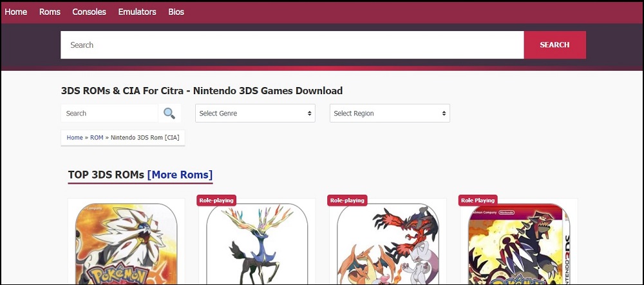
Task: Click the Nintendo 3DS Rom [CIA] breadcrumb text
Action: pyautogui.click(x=145, y=137)
